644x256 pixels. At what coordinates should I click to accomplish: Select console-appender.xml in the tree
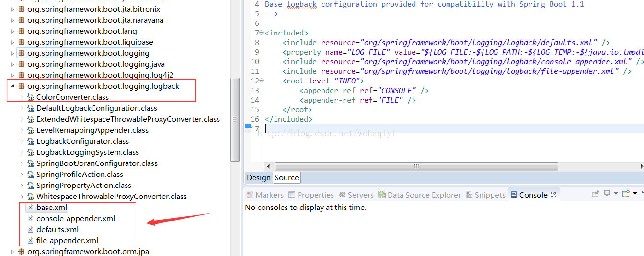pyautogui.click(x=76, y=219)
